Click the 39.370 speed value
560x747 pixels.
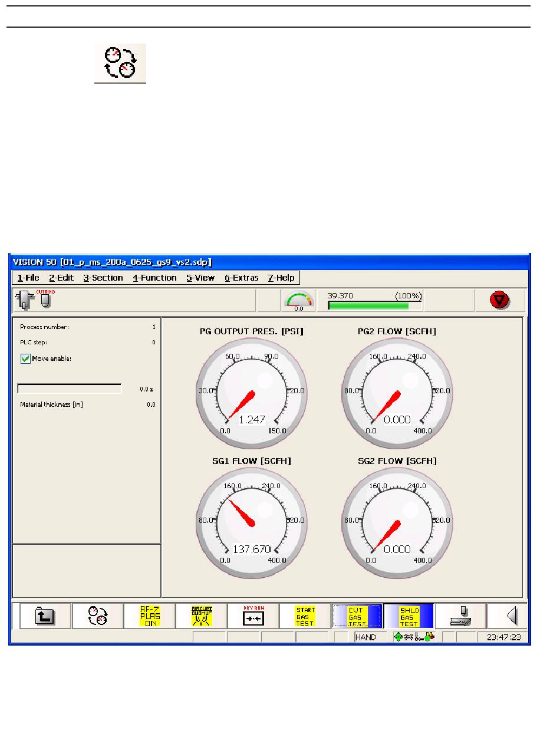click(x=340, y=295)
